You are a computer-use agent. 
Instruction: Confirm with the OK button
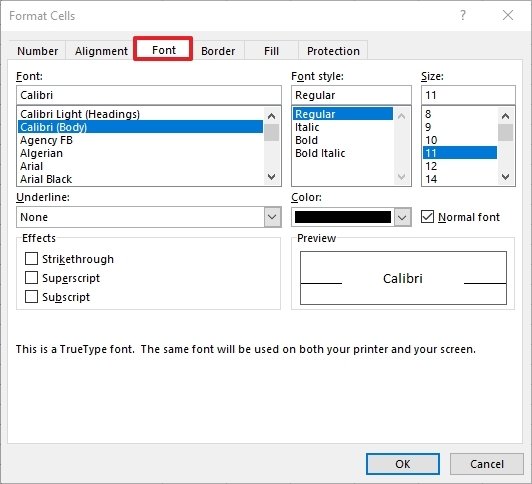click(403, 464)
